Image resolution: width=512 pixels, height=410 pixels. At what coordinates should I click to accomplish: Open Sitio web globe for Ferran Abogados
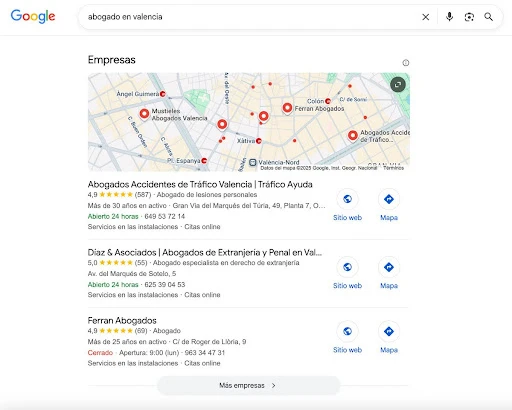pyautogui.click(x=347, y=331)
